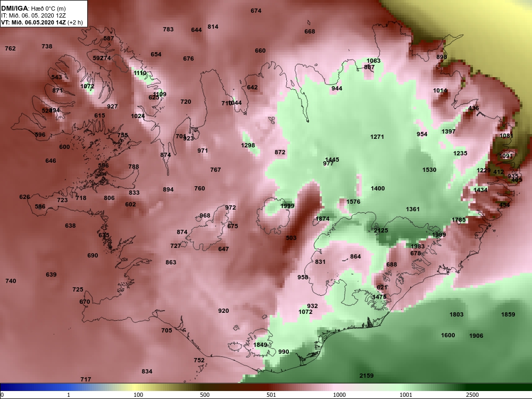Click the 501 label on color scale
The width and height of the screenshot is (532, 399).
271,395
